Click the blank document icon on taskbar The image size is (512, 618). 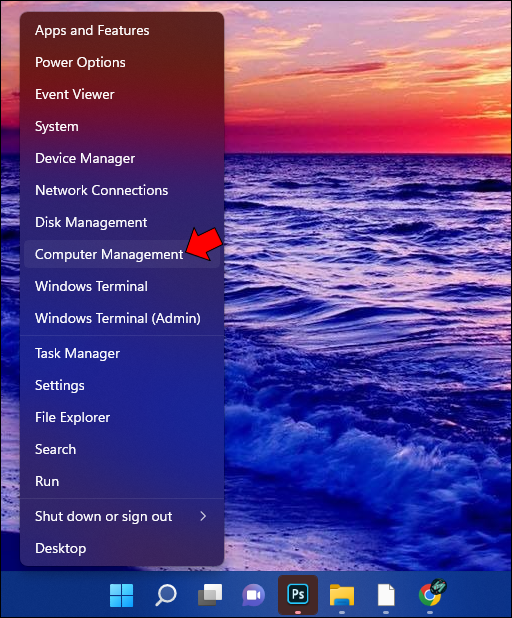tap(386, 595)
